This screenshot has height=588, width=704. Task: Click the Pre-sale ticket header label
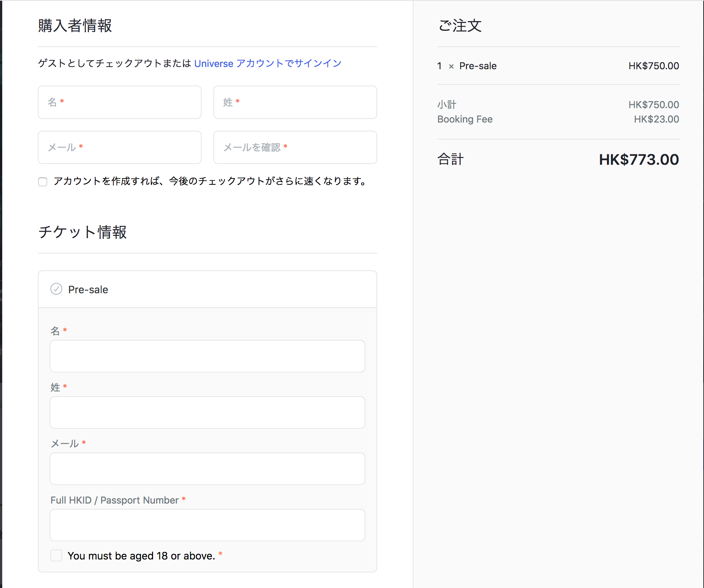pyautogui.click(x=88, y=290)
